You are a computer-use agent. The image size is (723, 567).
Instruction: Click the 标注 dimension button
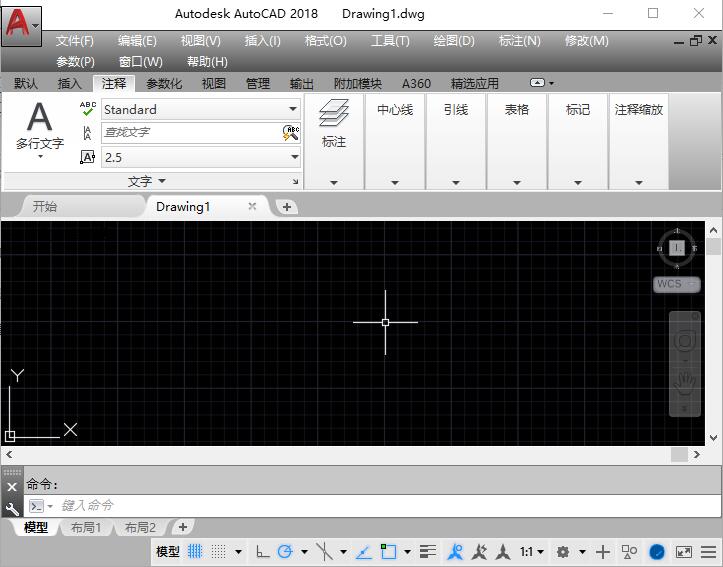tap(334, 124)
